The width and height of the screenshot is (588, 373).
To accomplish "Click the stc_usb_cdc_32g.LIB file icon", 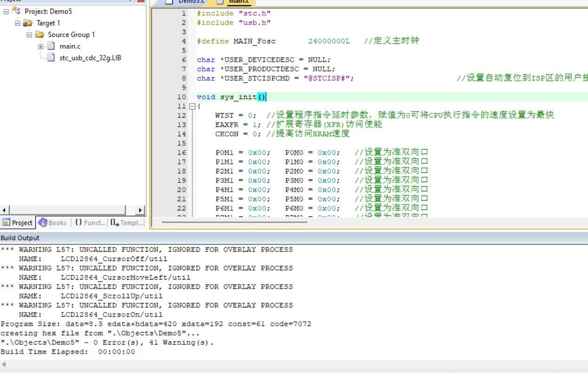I will coord(51,58).
